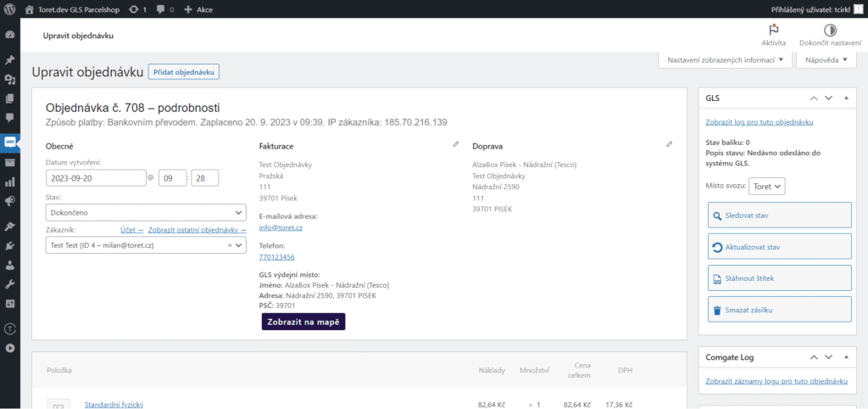Screen dimensions: 868x409
Task: Open Dokončit nastavení half-circle icon
Action: [x=830, y=31]
